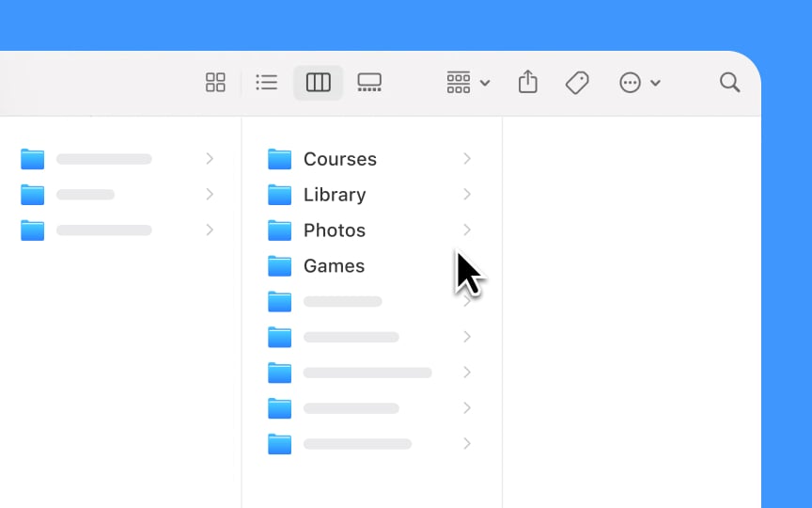The width and height of the screenshot is (812, 508).
Task: Open the Group By dropdown
Action: click(468, 83)
